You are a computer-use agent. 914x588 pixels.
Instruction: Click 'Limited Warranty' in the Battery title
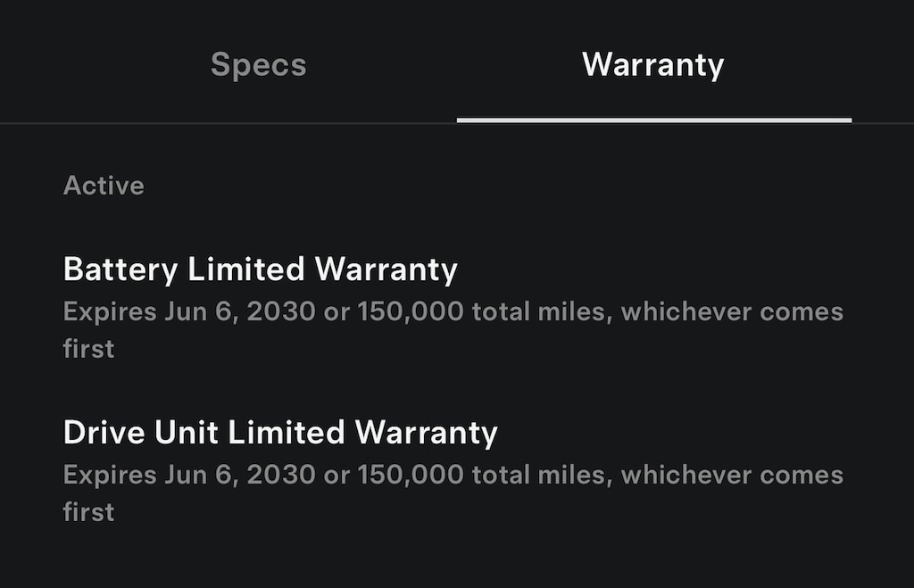click(x=322, y=269)
